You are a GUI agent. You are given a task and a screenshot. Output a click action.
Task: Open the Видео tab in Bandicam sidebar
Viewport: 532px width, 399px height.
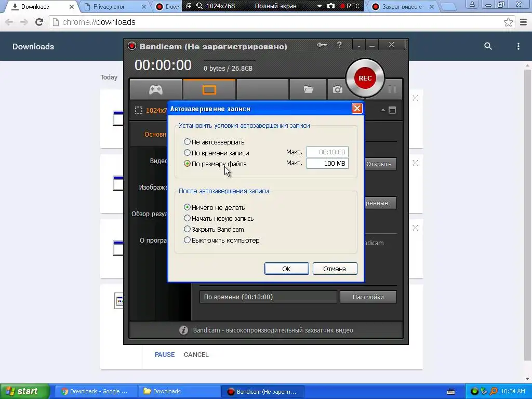coord(158,161)
